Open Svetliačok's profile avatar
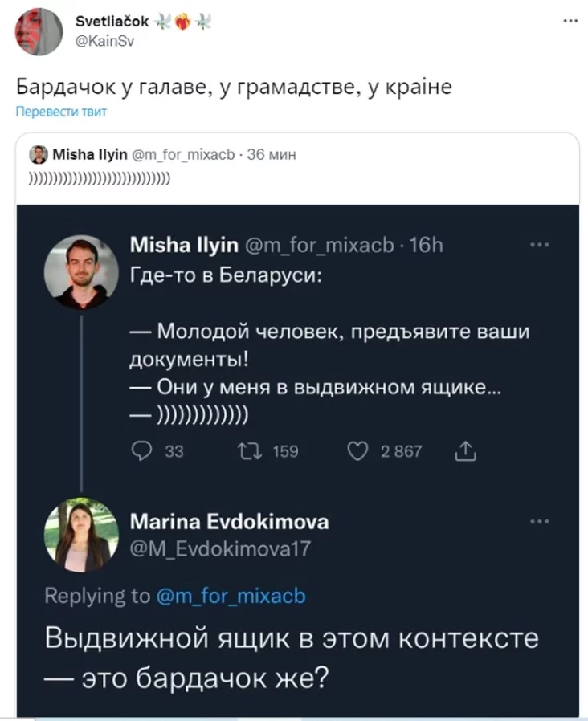Screen dimensions: 588x721 (x=39, y=32)
